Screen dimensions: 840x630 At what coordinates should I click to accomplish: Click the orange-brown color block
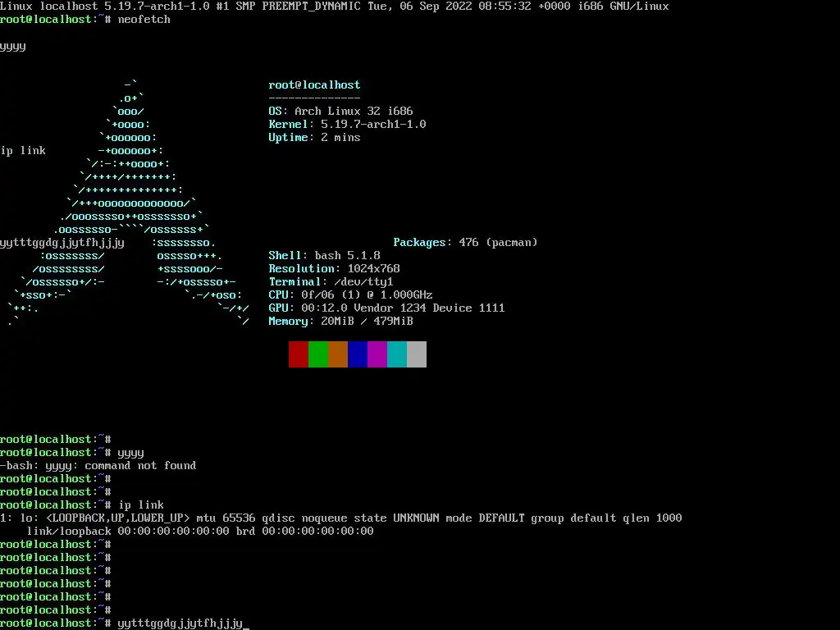(338, 354)
